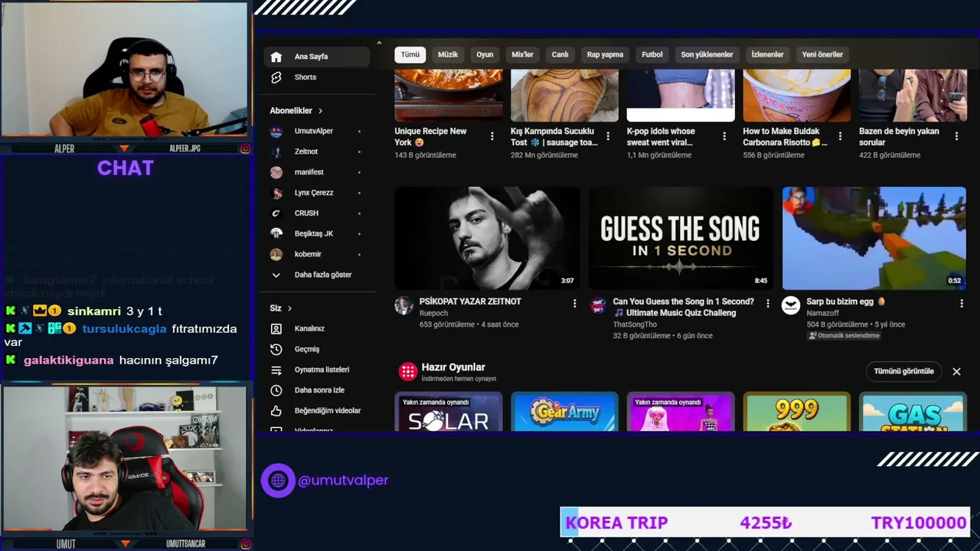Viewport: 980px width, 551px height.
Task: Select the İzlenenler filter chip
Action: (767, 54)
